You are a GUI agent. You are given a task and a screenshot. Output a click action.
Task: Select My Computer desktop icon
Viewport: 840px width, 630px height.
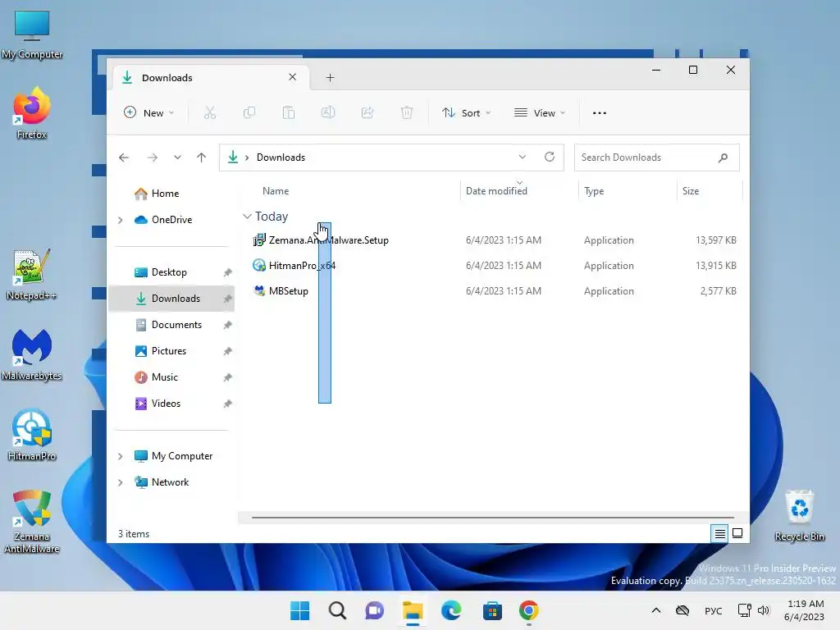(32, 34)
